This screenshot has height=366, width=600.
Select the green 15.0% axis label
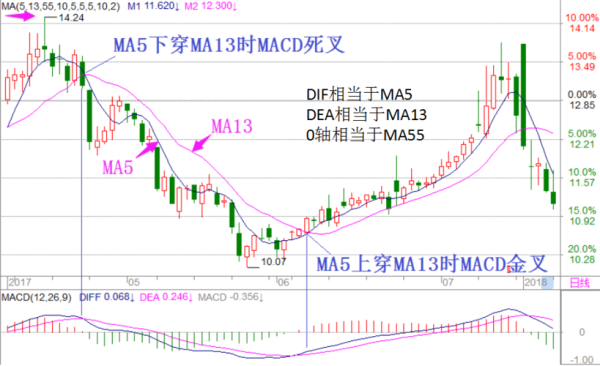[582, 210]
